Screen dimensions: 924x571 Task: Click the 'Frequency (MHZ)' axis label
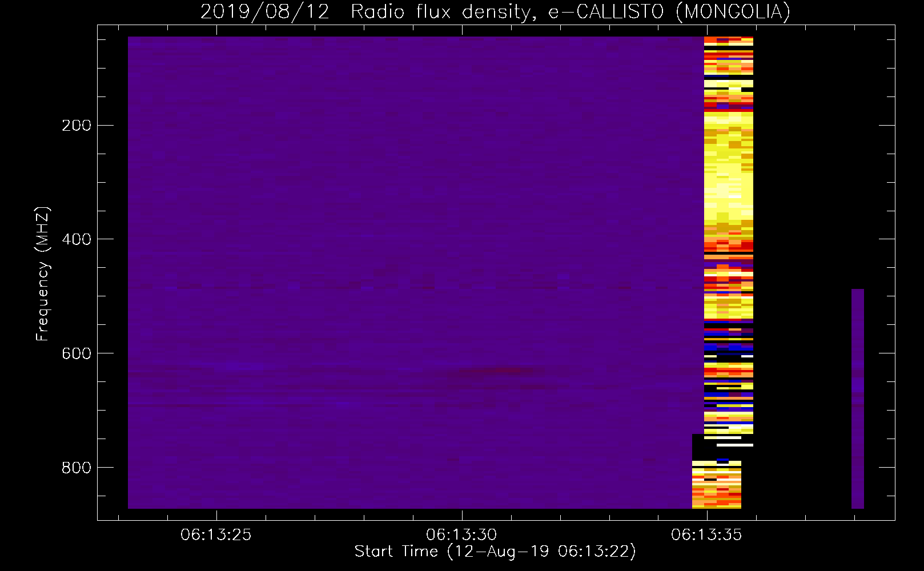43,274
